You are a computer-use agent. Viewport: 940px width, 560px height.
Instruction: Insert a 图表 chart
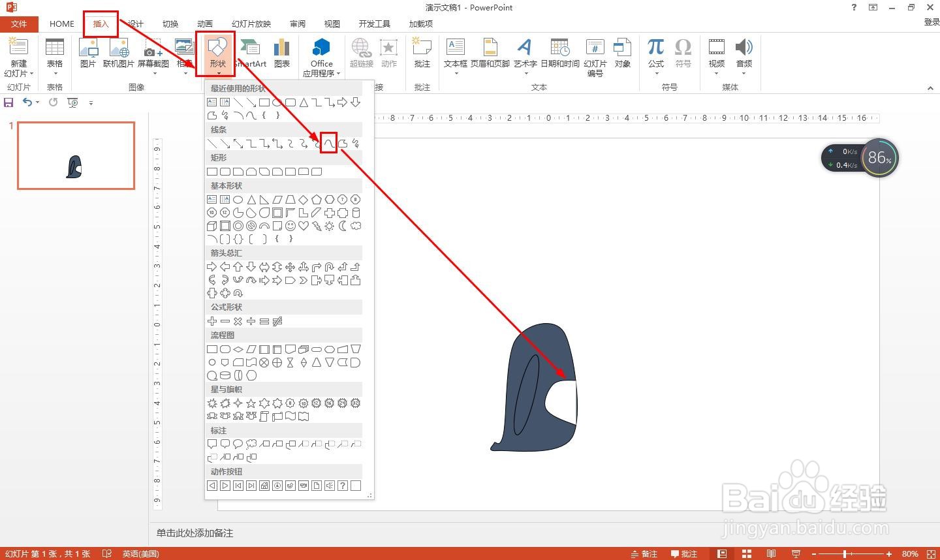tap(282, 53)
